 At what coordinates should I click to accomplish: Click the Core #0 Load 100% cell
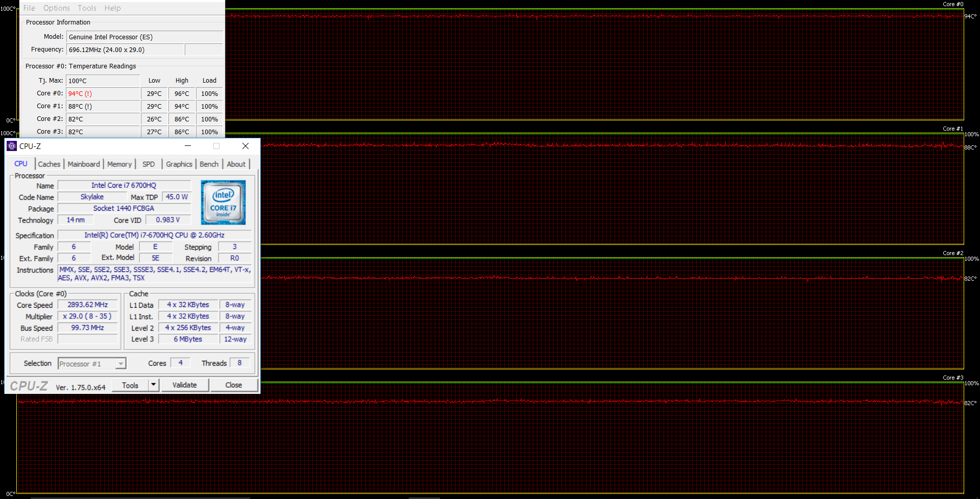point(209,93)
